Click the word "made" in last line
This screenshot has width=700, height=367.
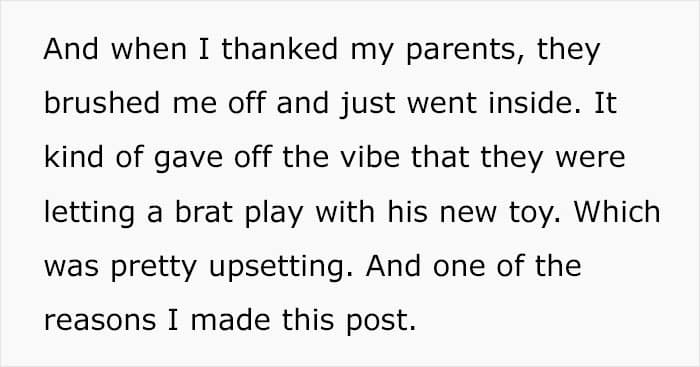coord(231,320)
